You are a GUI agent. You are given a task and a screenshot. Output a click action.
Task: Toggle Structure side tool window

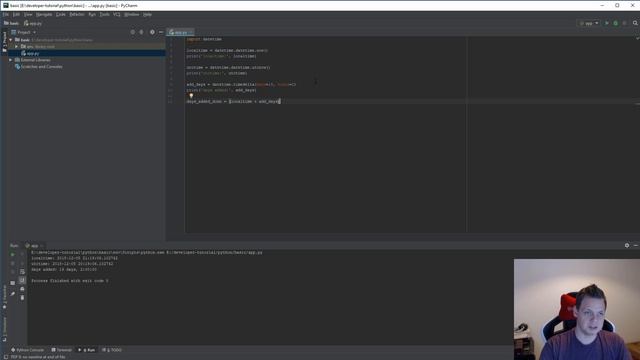[4, 329]
